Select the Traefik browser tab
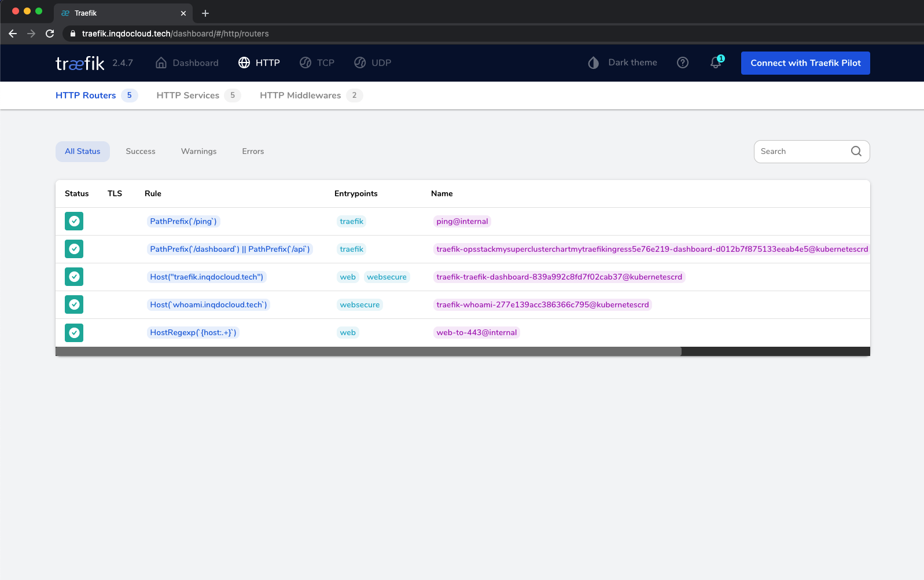The image size is (924, 580). click(123, 13)
